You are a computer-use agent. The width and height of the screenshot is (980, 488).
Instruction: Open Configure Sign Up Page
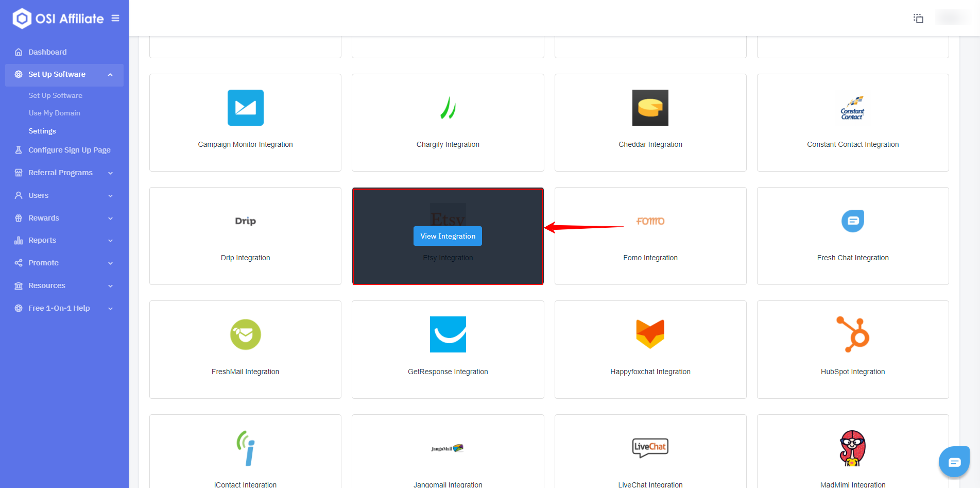(70, 150)
